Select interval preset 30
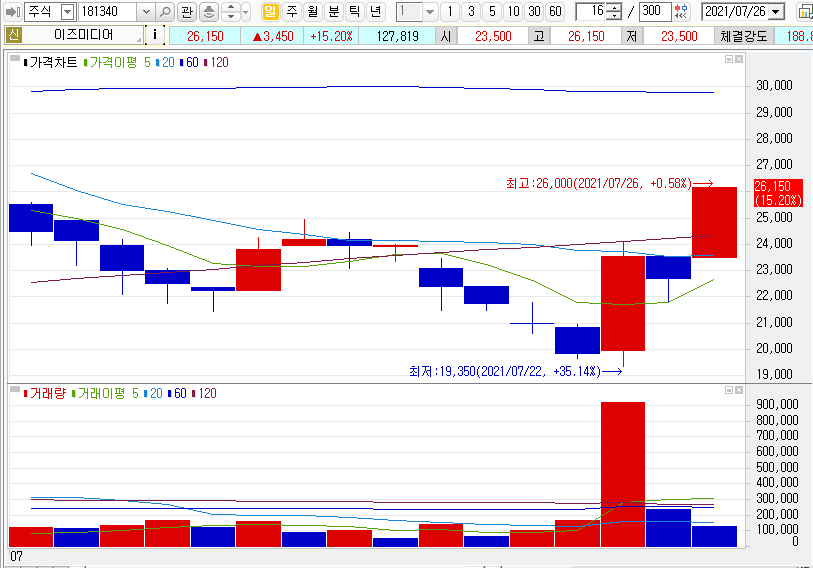This screenshot has height=568, width=813. [535, 11]
